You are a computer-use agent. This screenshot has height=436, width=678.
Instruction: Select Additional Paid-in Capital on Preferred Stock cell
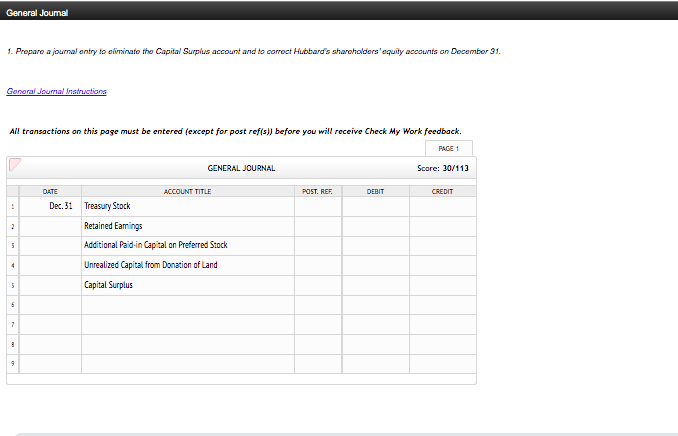point(188,246)
